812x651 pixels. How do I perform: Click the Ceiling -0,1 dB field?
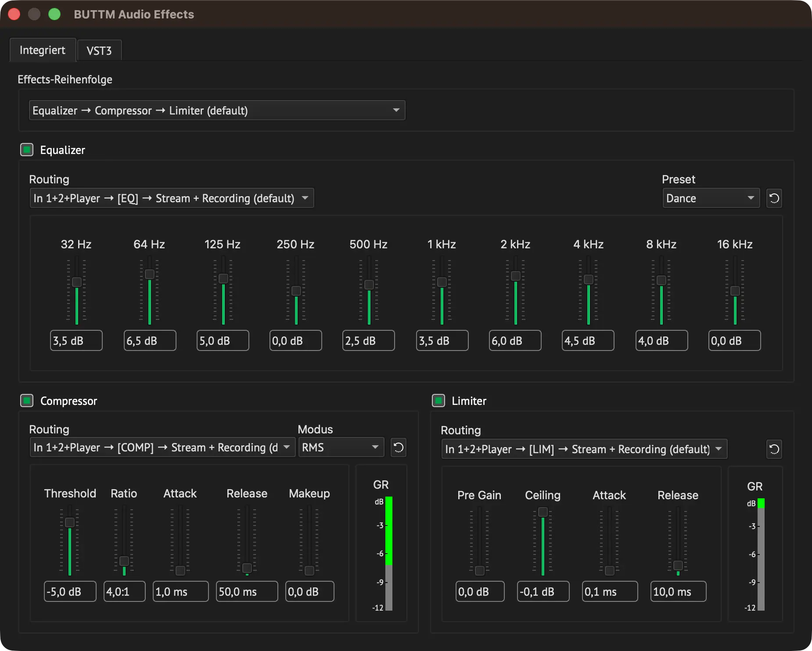(543, 591)
